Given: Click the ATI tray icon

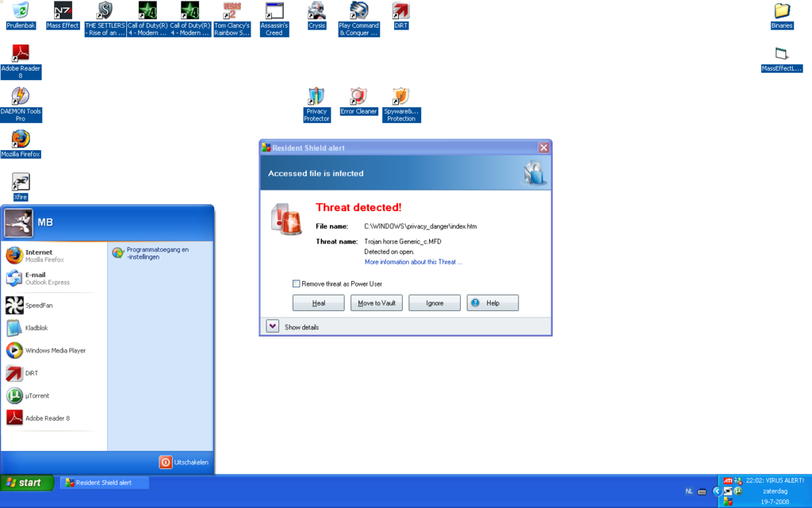Looking at the screenshot, I should click(728, 480).
